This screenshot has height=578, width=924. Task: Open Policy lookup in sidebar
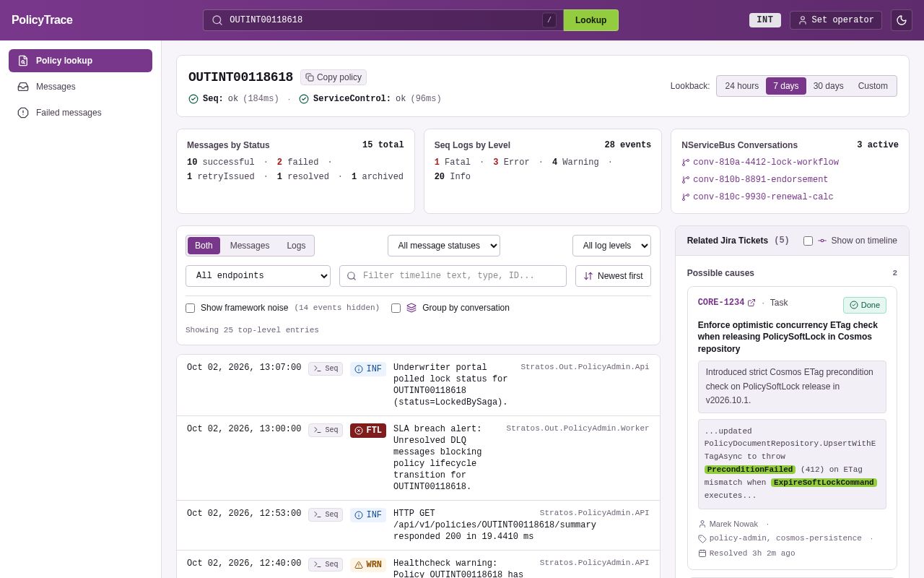80,61
